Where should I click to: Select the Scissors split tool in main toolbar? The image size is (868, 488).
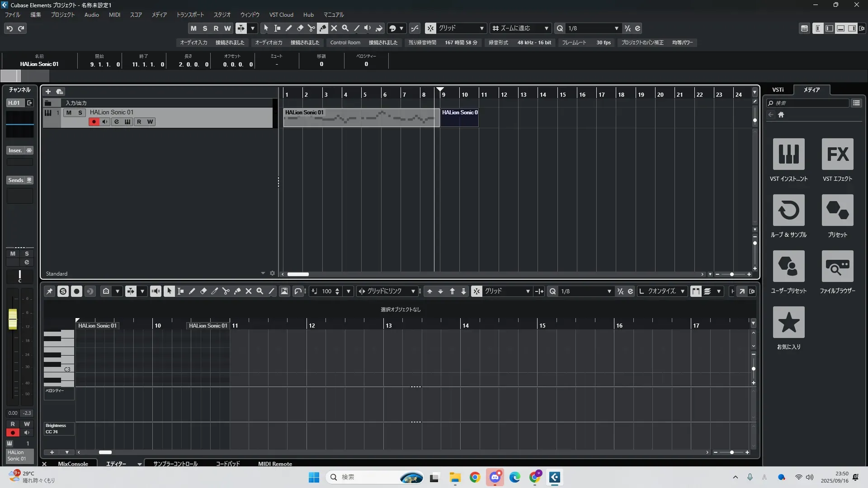[x=311, y=28]
